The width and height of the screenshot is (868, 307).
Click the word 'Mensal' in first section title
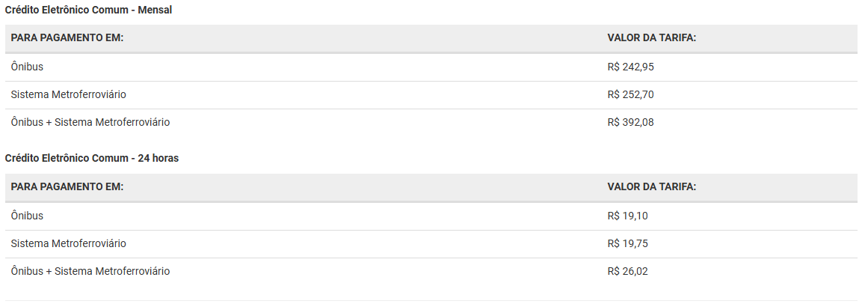click(156, 10)
